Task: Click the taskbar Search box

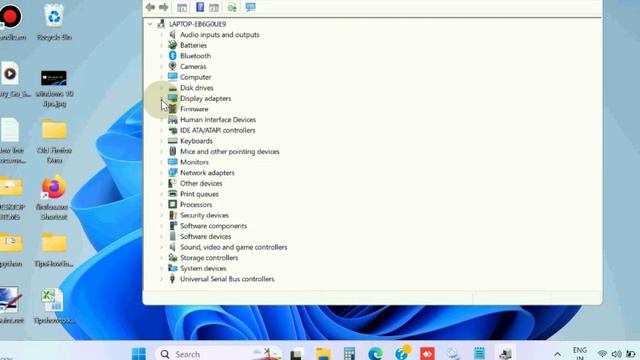Action: coord(218,353)
